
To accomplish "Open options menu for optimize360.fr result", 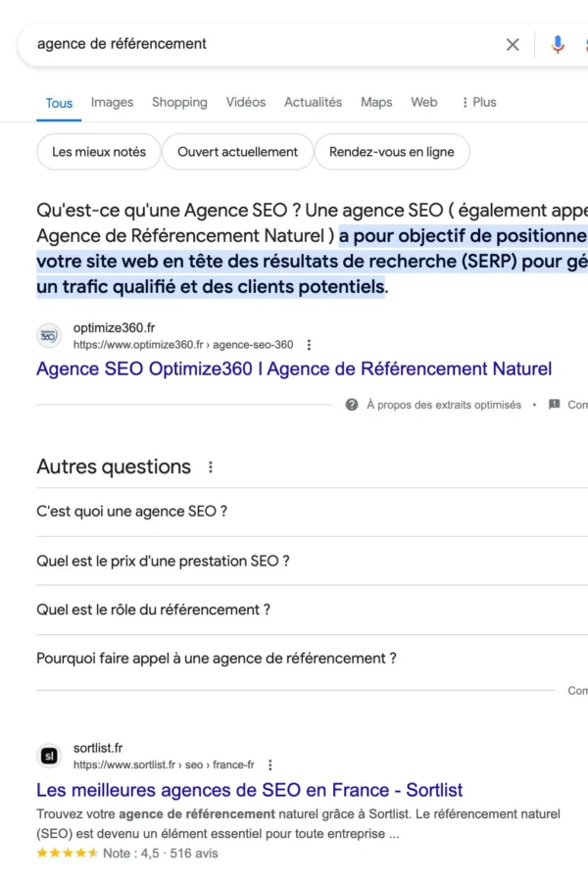I will pyautogui.click(x=310, y=345).
